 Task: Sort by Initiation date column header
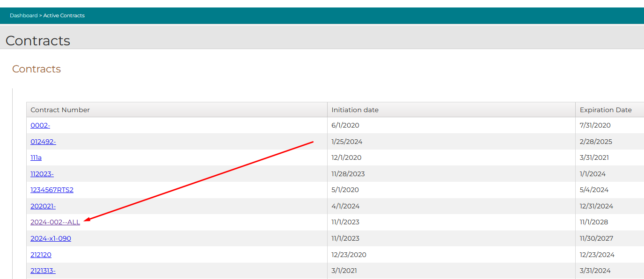355,110
